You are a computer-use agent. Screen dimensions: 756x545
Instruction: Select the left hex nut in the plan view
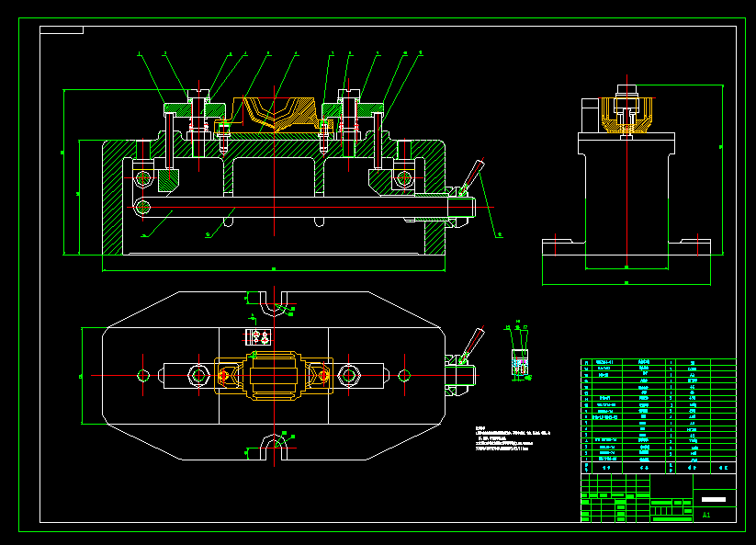pos(198,375)
